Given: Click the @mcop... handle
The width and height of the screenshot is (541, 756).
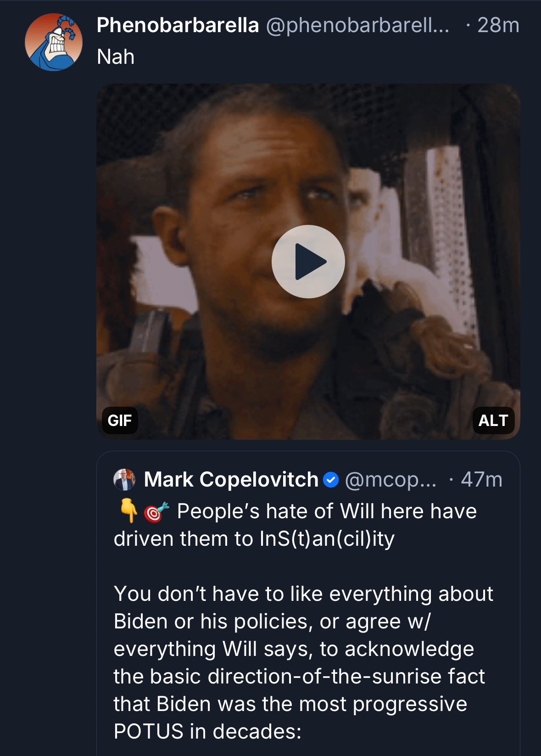Looking at the screenshot, I should coord(390,480).
